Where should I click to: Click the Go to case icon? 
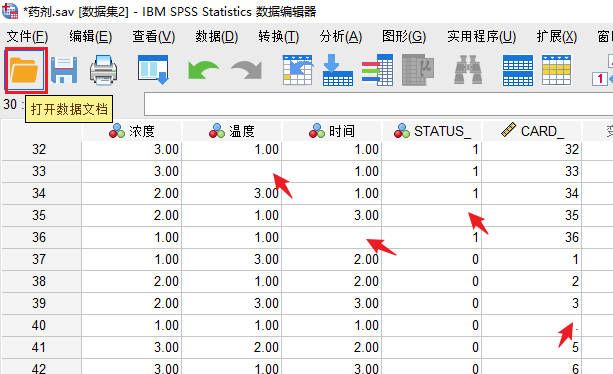pyautogui.click(x=298, y=70)
